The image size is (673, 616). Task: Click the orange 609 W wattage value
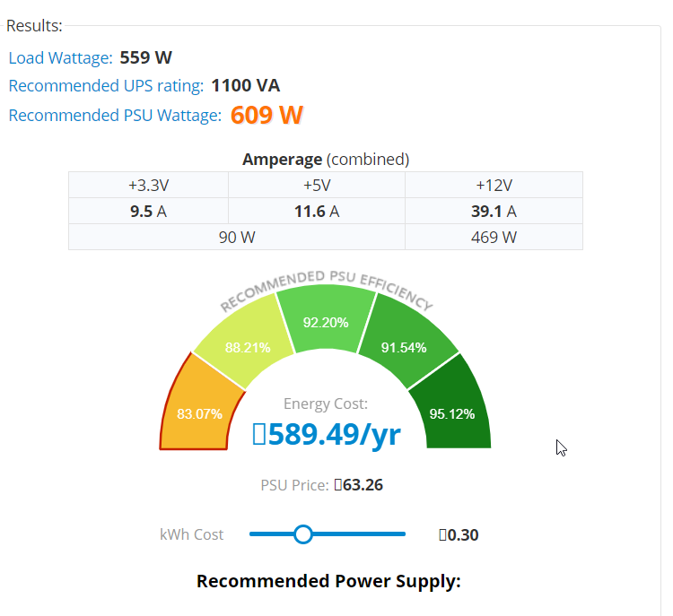pos(267,115)
